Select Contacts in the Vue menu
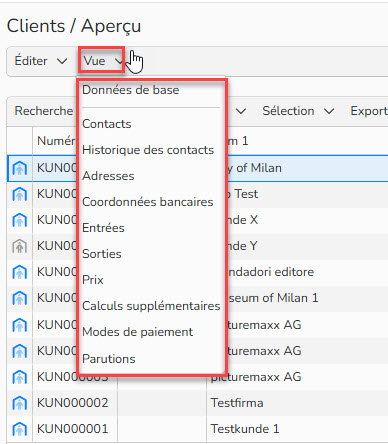Viewport: 388px width, 444px height. (x=107, y=124)
